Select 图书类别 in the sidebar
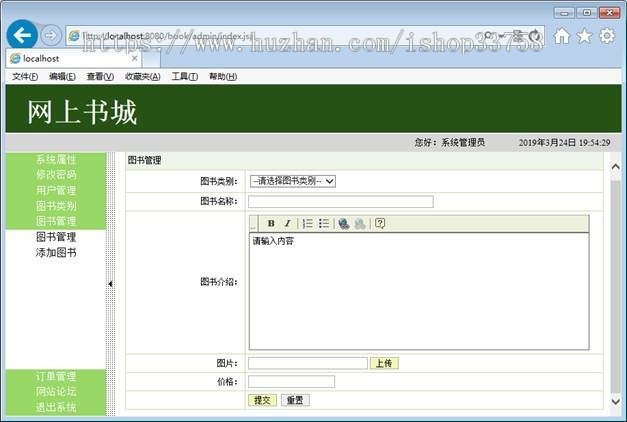The height and width of the screenshot is (422, 627). 56,206
